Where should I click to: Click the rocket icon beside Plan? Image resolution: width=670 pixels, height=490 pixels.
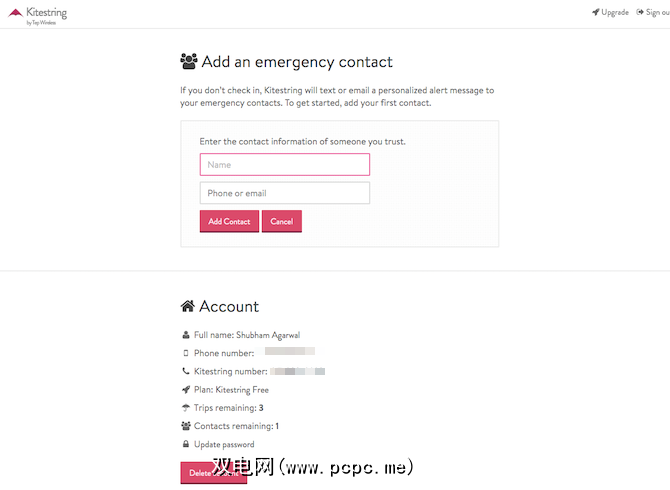185,390
